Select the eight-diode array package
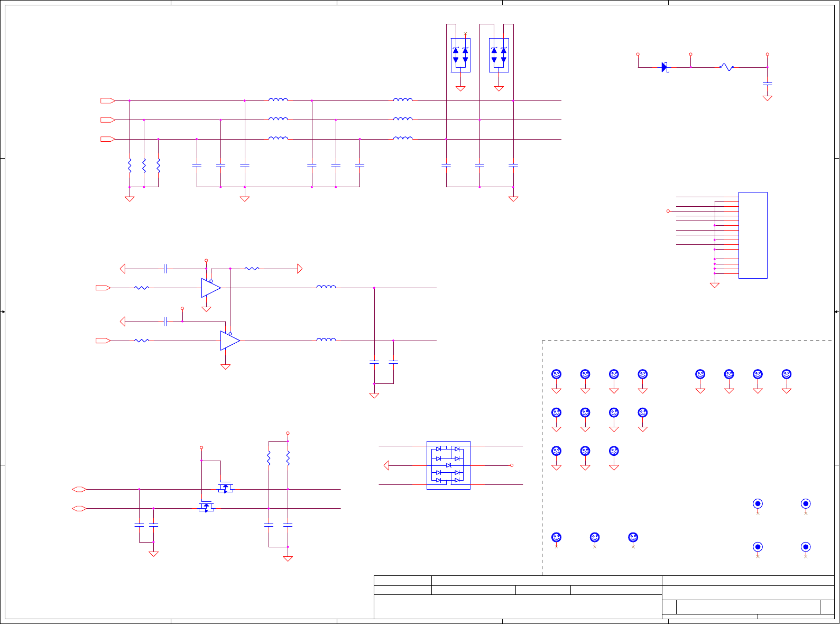840x624 pixels. coord(448,465)
